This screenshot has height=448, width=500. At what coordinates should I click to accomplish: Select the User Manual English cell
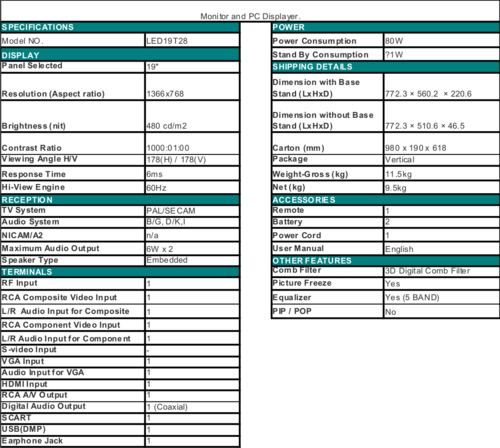442,249
